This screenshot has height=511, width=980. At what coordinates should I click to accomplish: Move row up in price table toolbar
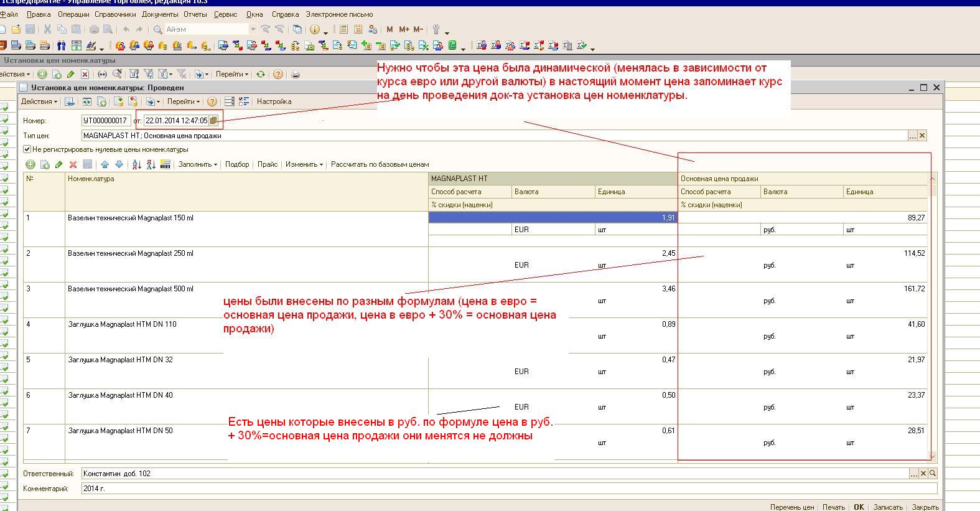pyautogui.click(x=105, y=164)
